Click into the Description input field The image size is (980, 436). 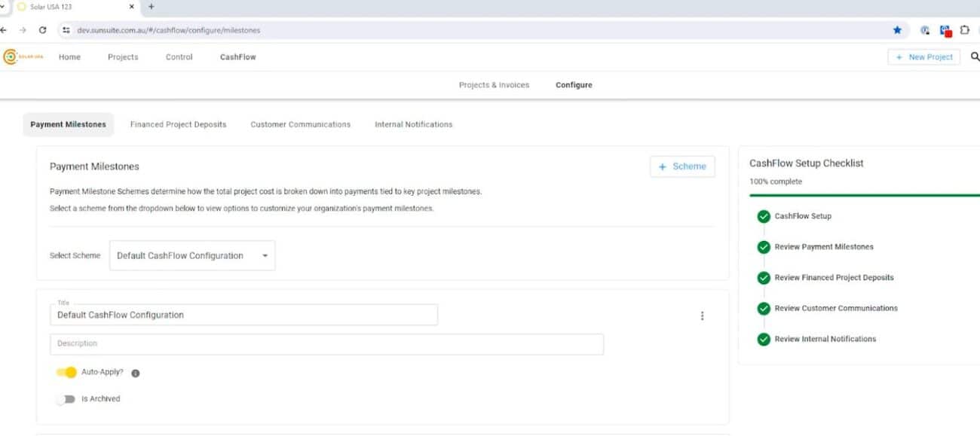coord(326,344)
